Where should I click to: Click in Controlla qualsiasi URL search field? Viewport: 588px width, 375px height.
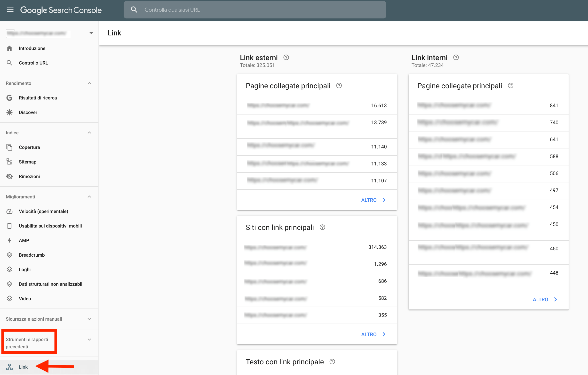click(255, 10)
